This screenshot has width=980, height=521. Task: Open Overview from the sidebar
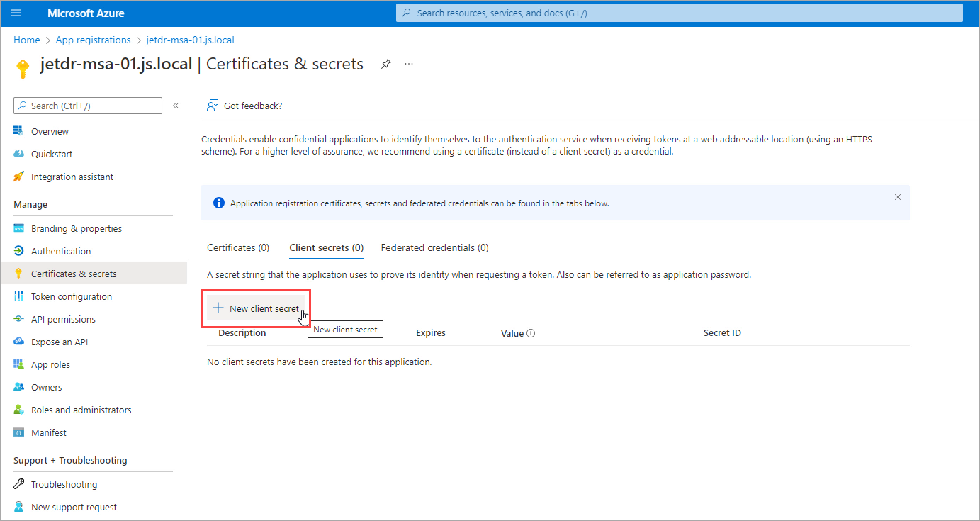[50, 131]
